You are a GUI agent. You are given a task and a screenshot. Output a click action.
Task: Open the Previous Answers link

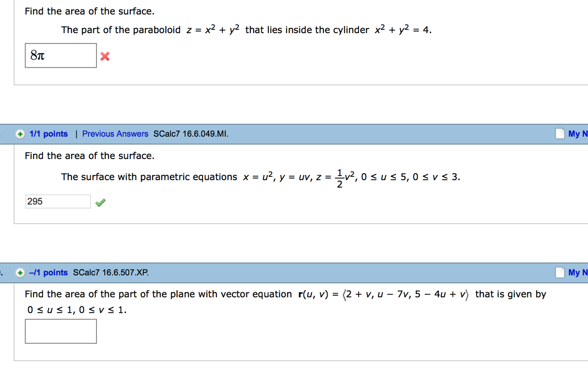point(115,134)
